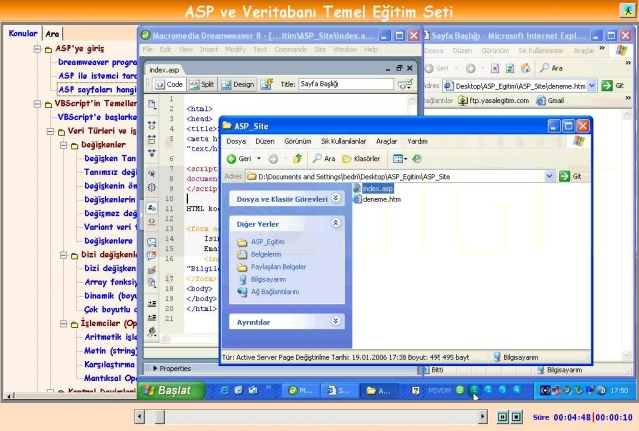
Task: Click the Dreamweaver taskbar button
Action: [x=301, y=390]
